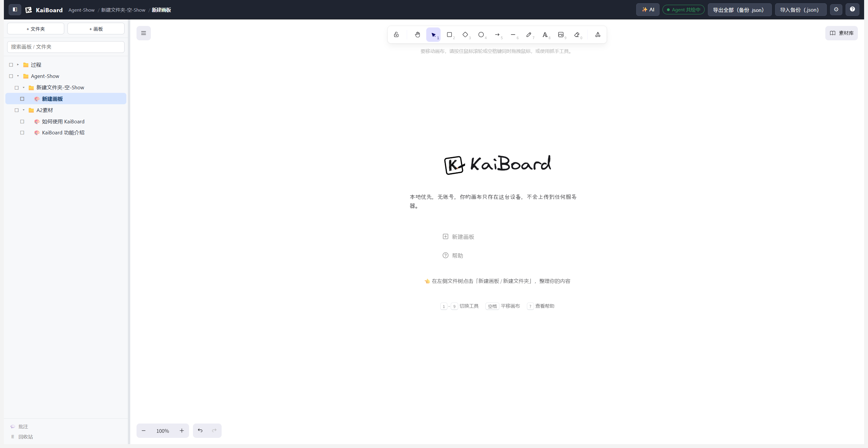Screen dimensions: 868x448
Task: Select the Eraser tool
Action: tap(577, 35)
